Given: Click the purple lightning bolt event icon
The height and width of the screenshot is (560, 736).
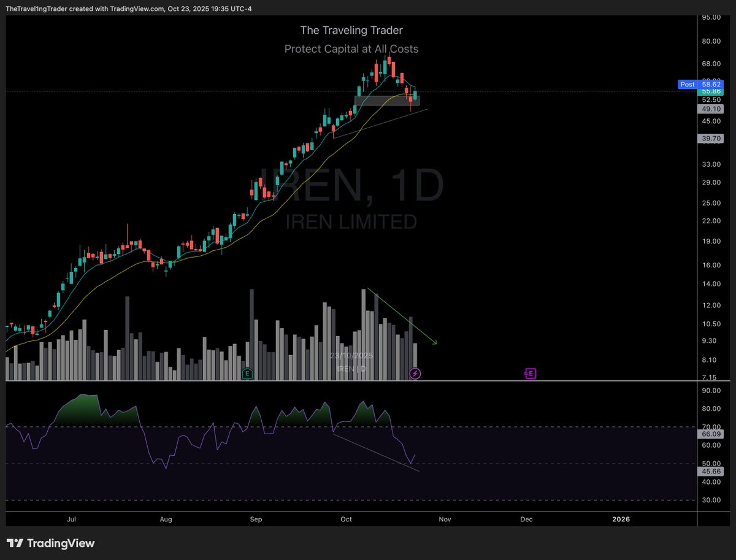Looking at the screenshot, I should tap(415, 373).
